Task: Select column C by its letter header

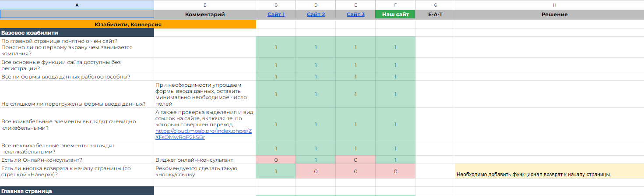Action: (276, 5)
